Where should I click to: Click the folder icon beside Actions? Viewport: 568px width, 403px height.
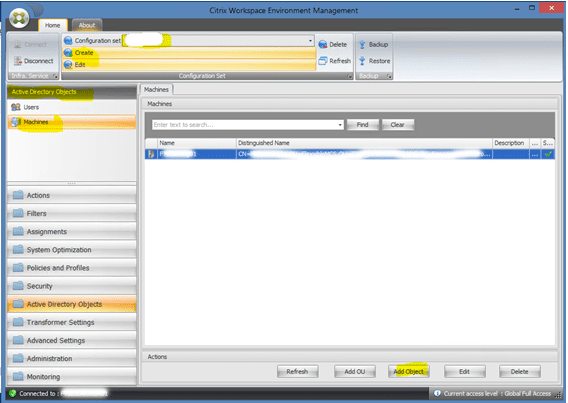(x=18, y=195)
